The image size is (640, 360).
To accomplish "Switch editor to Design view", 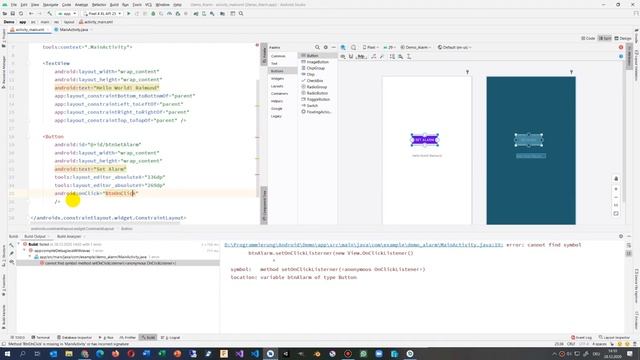I will pyautogui.click(x=623, y=38).
